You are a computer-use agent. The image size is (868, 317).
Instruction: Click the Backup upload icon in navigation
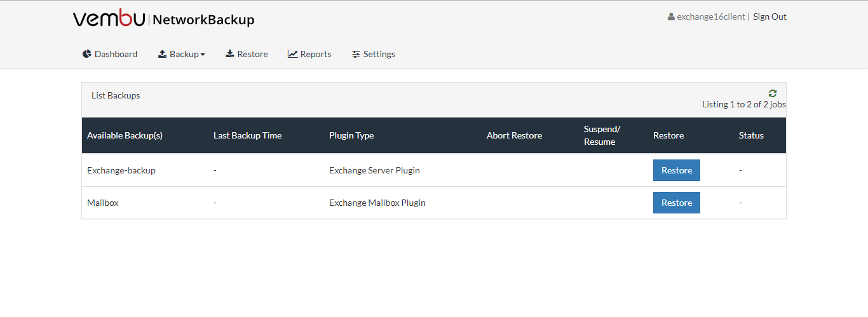162,54
